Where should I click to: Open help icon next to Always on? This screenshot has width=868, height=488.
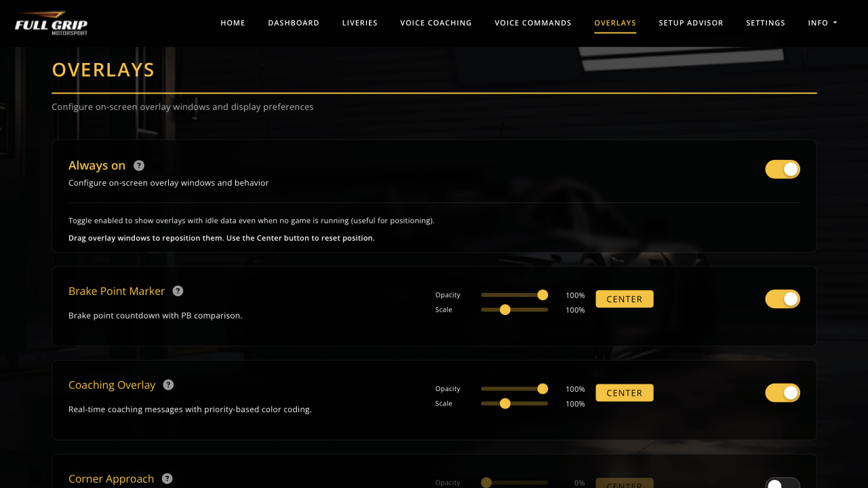tap(139, 165)
